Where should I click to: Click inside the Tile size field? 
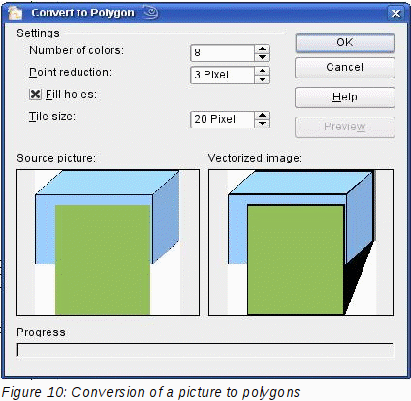[222, 119]
